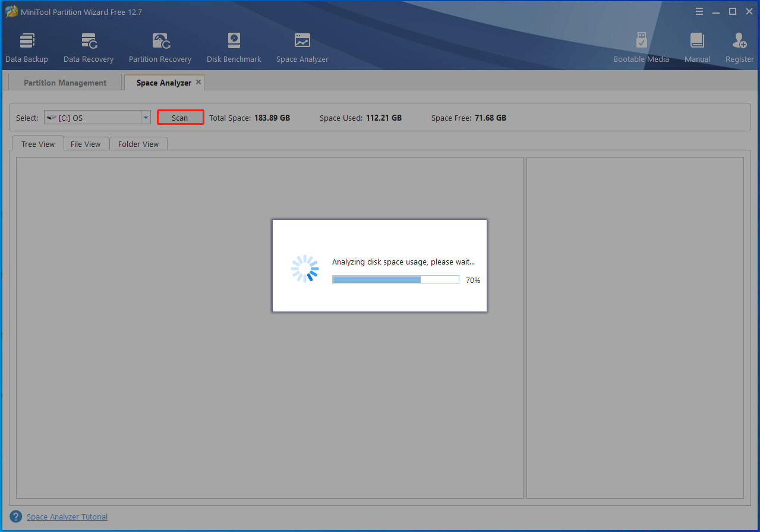
Task: Start the Disk Benchmark tool
Action: [x=234, y=48]
